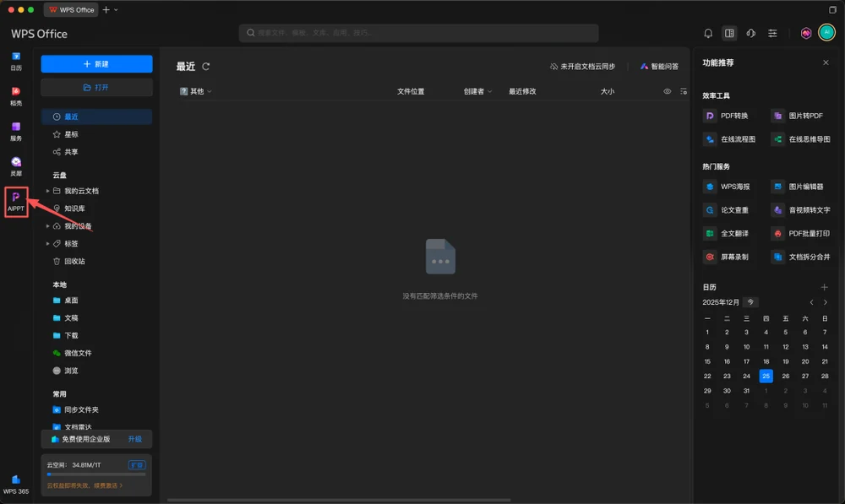Open the notifications bell icon
Screen dimensions: 845x504
(708, 34)
